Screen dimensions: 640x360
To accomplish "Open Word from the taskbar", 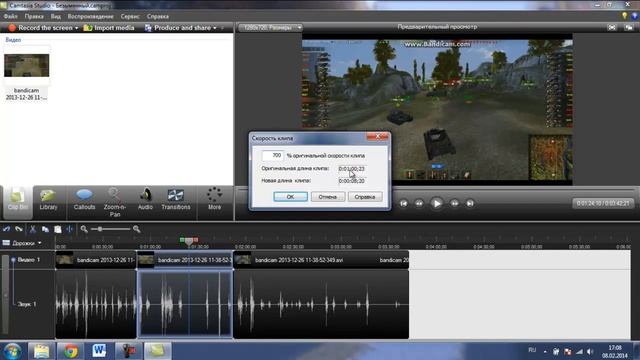I will point(99,351).
